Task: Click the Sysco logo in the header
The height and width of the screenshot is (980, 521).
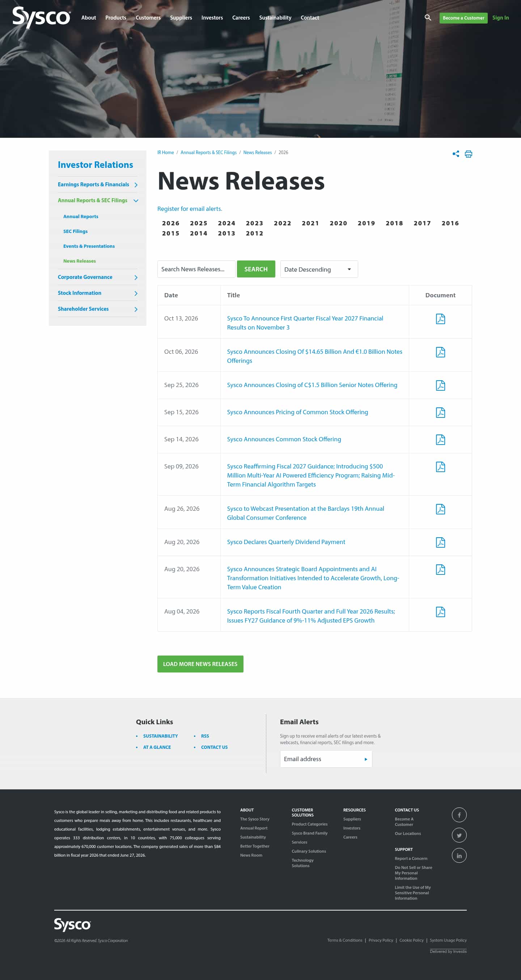Action: click(x=42, y=17)
